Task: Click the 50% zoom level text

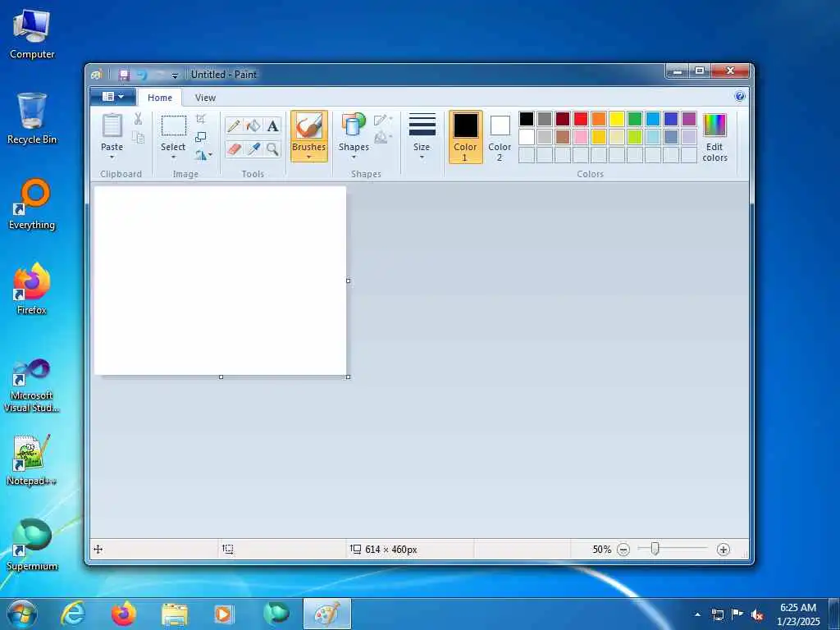Action: (601, 550)
